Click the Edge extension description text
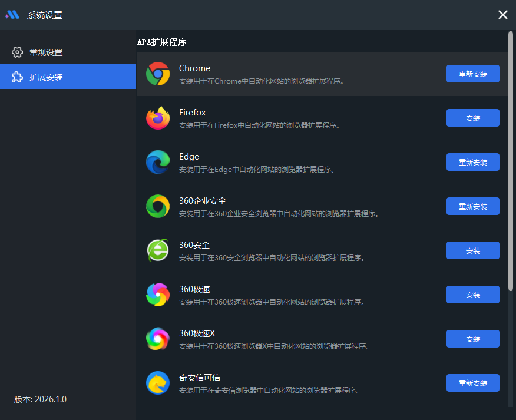The image size is (516, 420). coord(257,170)
